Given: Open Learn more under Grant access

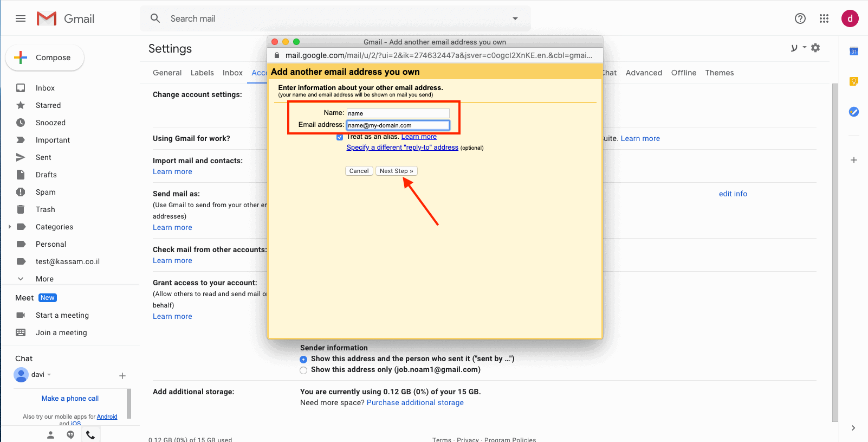Looking at the screenshot, I should tap(172, 316).
